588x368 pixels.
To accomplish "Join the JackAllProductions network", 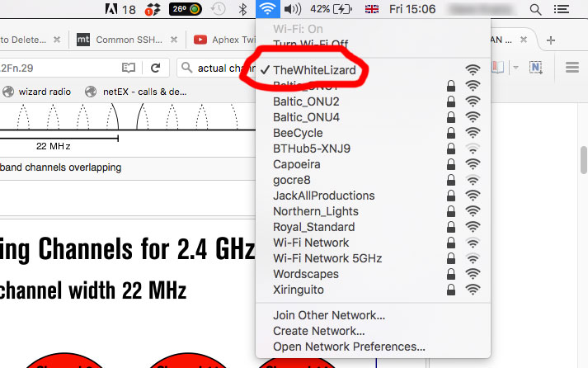I will pyautogui.click(x=373, y=196).
